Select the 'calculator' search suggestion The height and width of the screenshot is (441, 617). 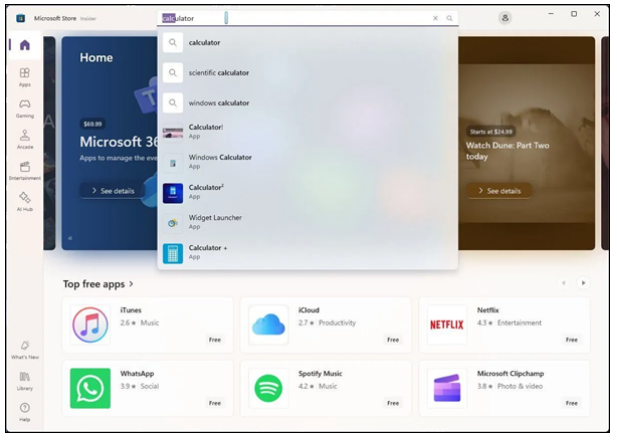(308, 42)
